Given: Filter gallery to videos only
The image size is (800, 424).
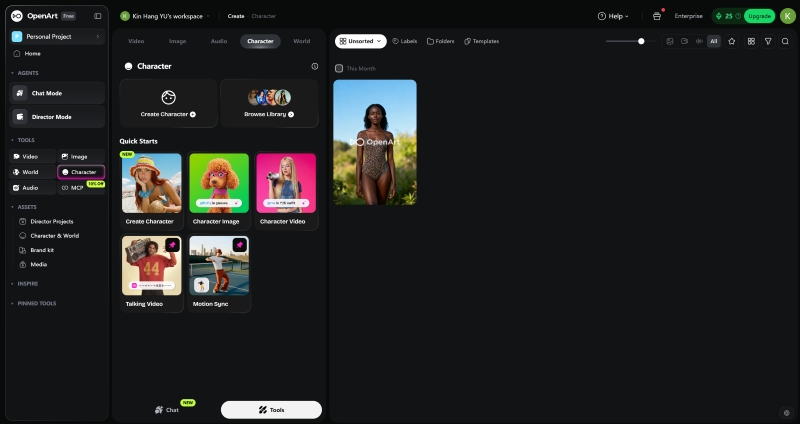Looking at the screenshot, I should [684, 41].
